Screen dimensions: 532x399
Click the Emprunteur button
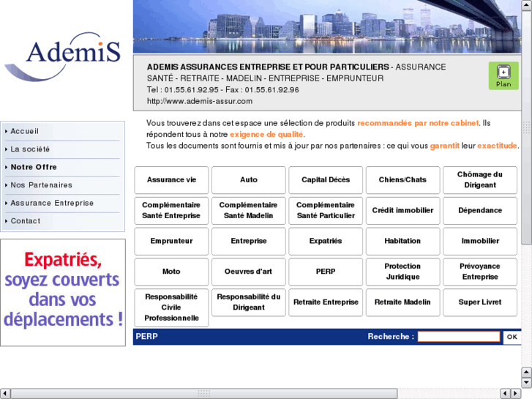point(171,241)
